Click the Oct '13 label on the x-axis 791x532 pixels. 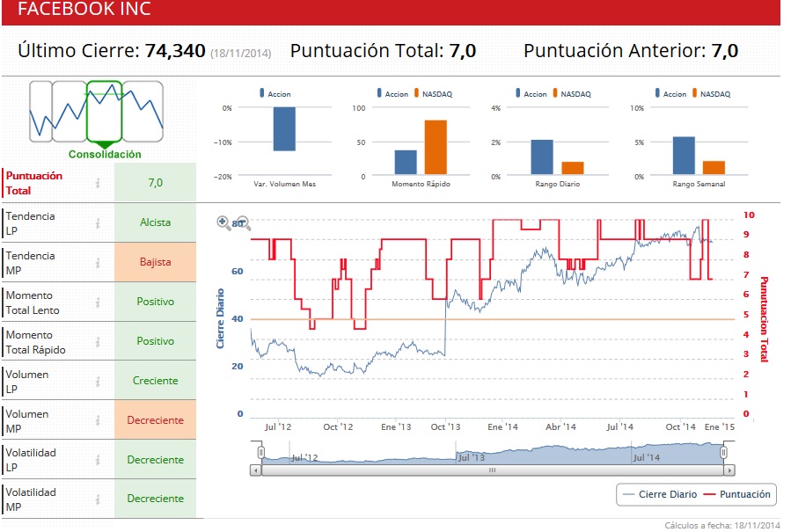445,427
